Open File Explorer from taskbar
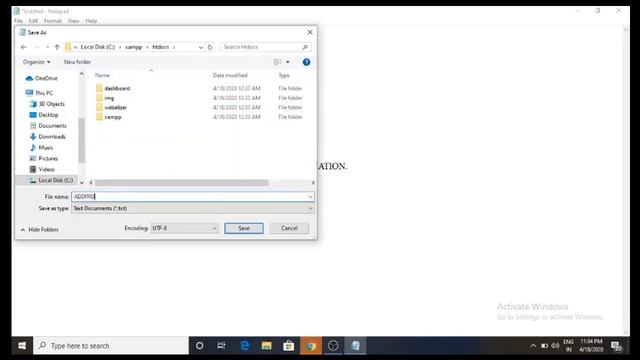This screenshot has width=640, height=360. pyautogui.click(x=267, y=346)
